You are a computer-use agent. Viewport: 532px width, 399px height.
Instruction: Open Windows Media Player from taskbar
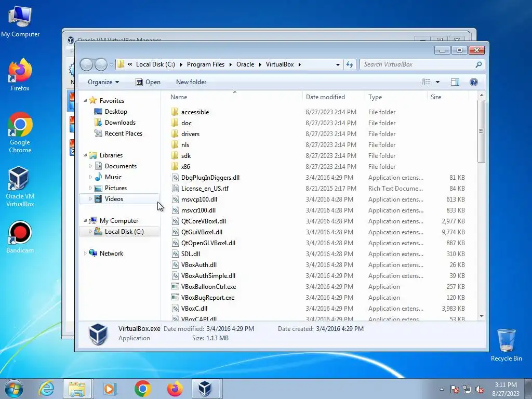pyautogui.click(x=109, y=389)
